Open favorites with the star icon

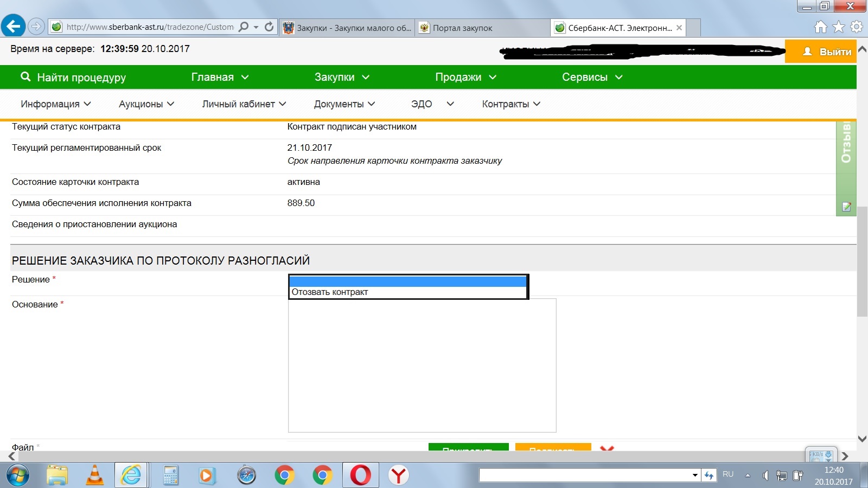coord(839,27)
